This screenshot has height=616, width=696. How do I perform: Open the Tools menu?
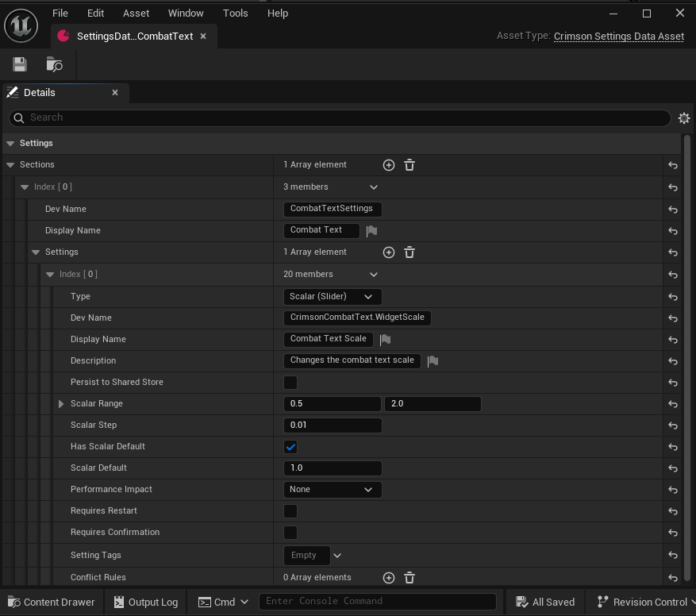(x=235, y=13)
